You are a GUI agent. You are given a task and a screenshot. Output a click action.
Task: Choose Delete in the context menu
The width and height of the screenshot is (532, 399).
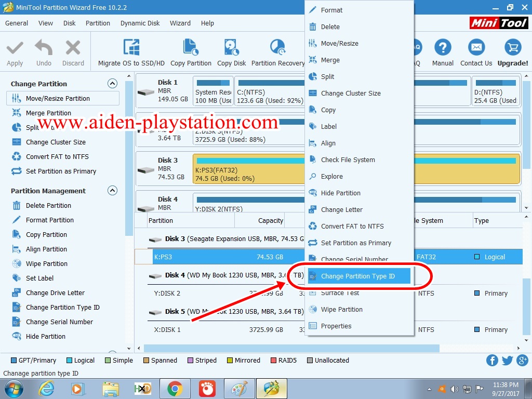tap(360, 27)
